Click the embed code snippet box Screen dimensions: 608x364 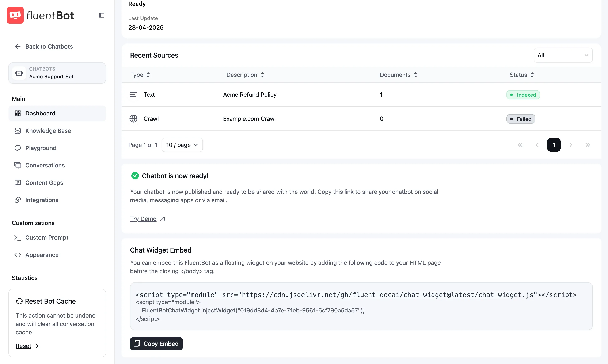click(361, 306)
